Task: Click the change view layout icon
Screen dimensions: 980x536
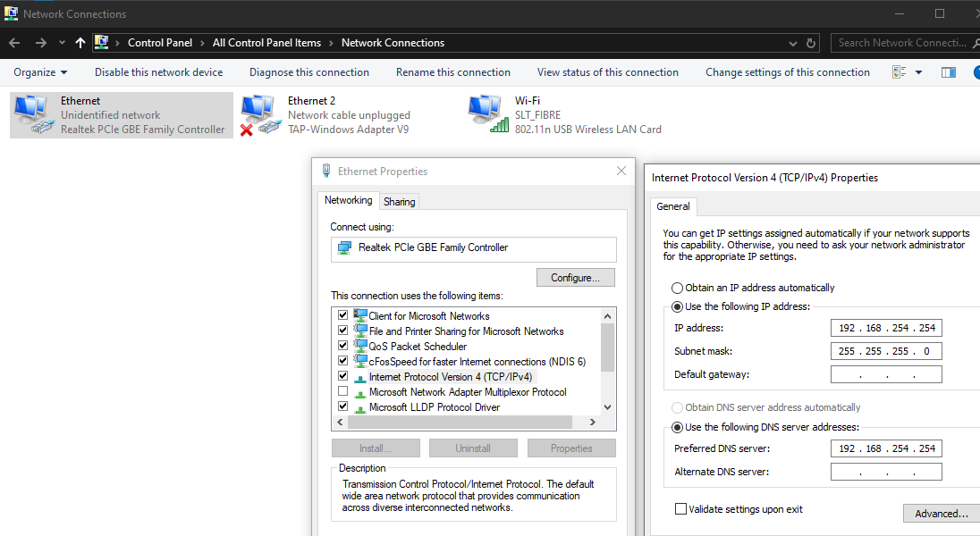Action: coord(900,72)
